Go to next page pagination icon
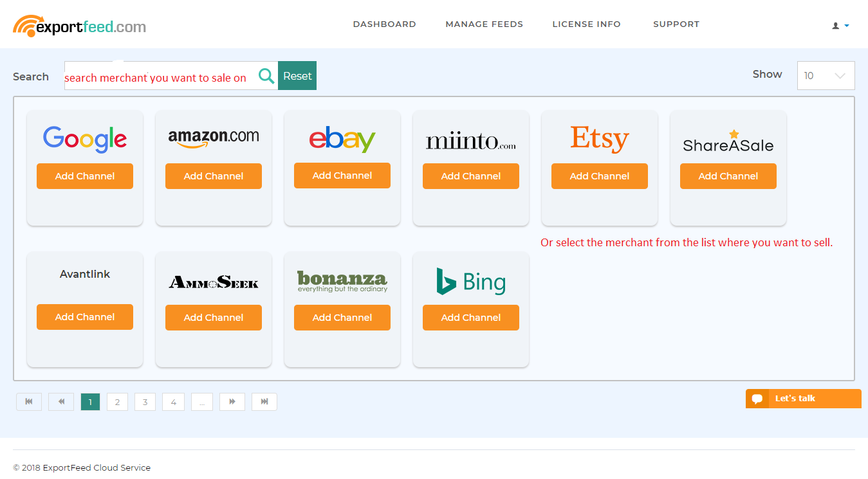 (232, 402)
